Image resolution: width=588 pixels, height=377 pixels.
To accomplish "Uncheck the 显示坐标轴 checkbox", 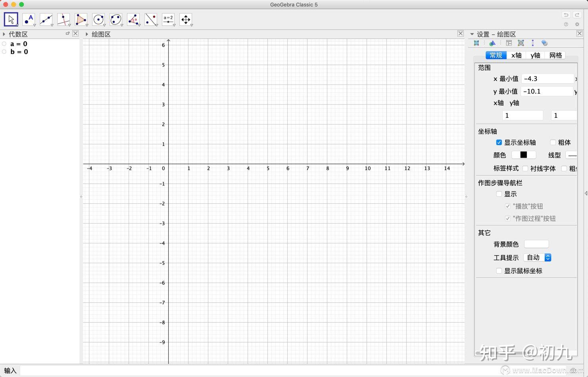I will click(x=499, y=142).
